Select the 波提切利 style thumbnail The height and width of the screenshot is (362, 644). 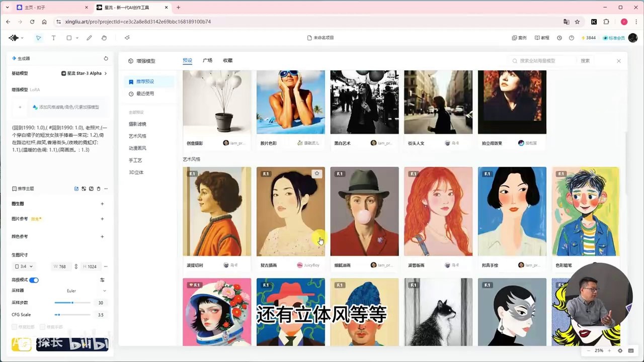[x=217, y=212]
